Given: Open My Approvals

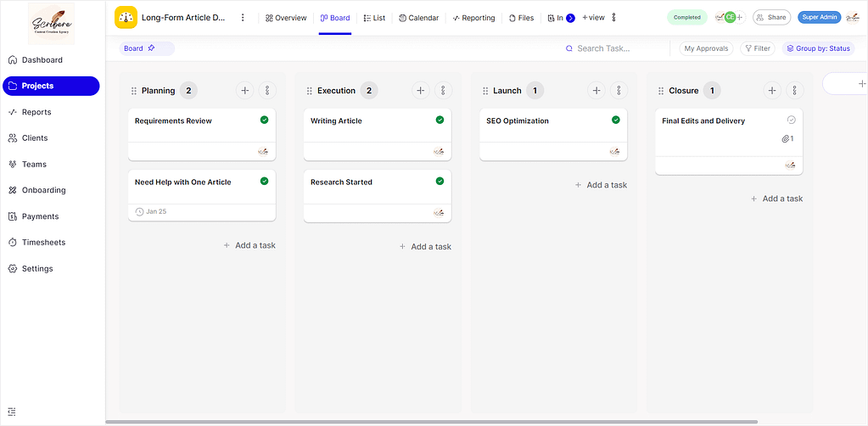Looking at the screenshot, I should (706, 48).
